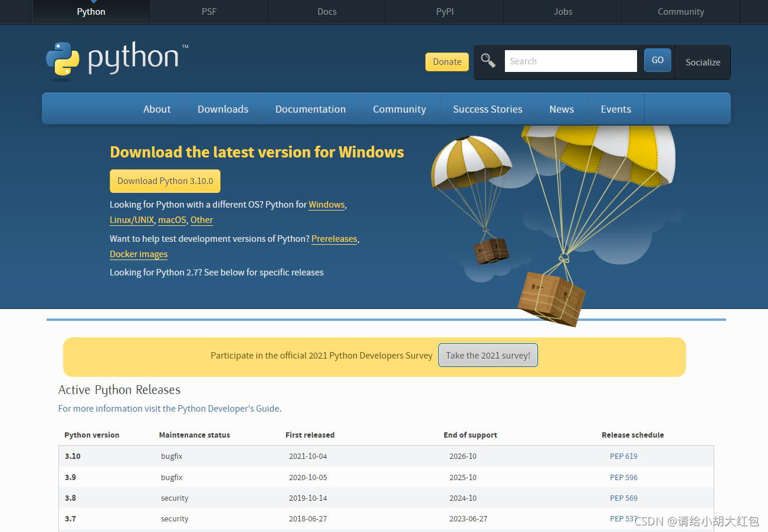The width and height of the screenshot is (768, 532).
Task: Click the magnifying glass search icon
Action: point(488,60)
